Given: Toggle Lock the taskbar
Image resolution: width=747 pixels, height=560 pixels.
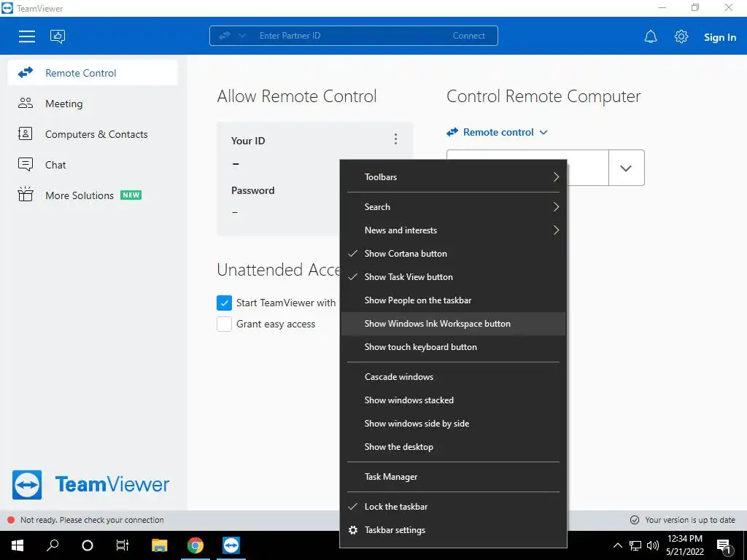Looking at the screenshot, I should (x=453, y=507).
